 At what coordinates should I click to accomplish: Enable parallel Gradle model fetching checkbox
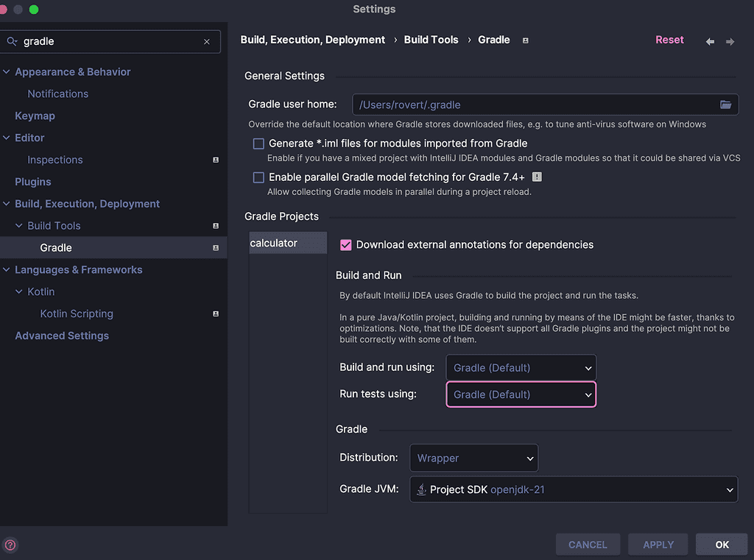(258, 177)
